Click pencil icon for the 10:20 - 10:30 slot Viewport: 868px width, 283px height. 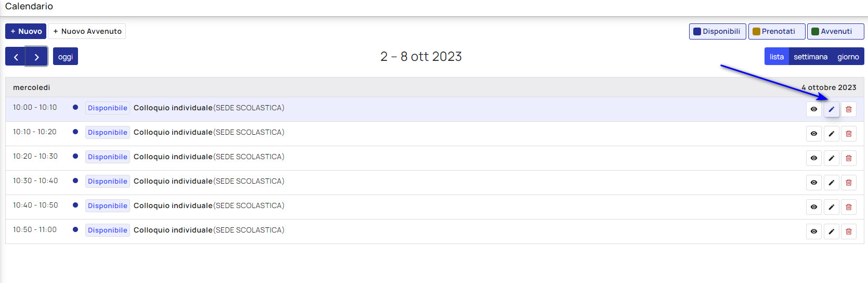[831, 158]
